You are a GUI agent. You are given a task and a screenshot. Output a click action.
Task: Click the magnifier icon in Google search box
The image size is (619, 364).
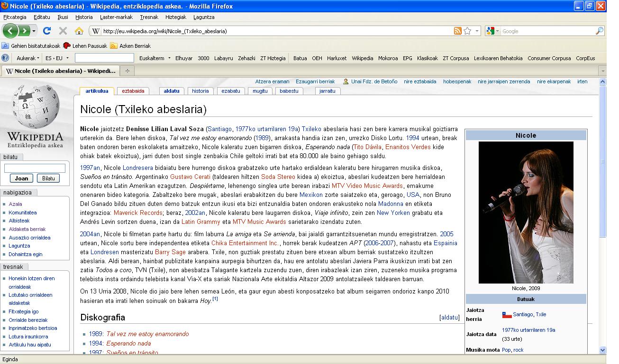click(600, 31)
